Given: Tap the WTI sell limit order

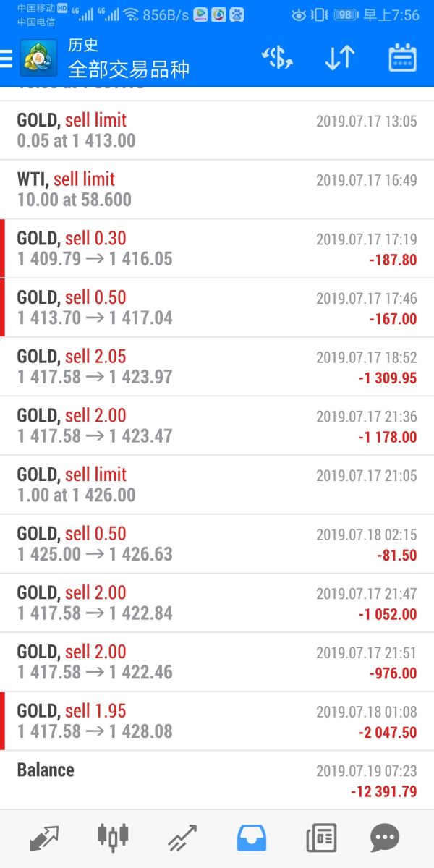Looking at the screenshot, I should 217,190.
